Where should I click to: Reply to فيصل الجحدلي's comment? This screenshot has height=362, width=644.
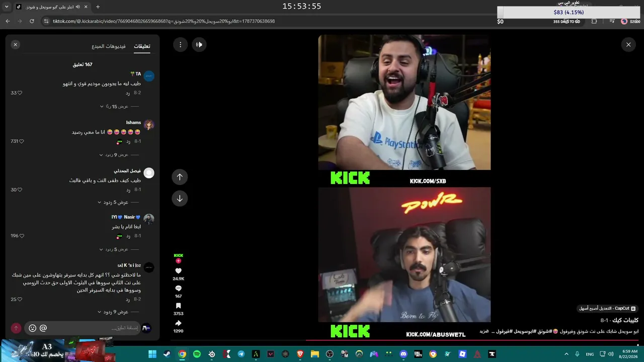pyautogui.click(x=128, y=190)
